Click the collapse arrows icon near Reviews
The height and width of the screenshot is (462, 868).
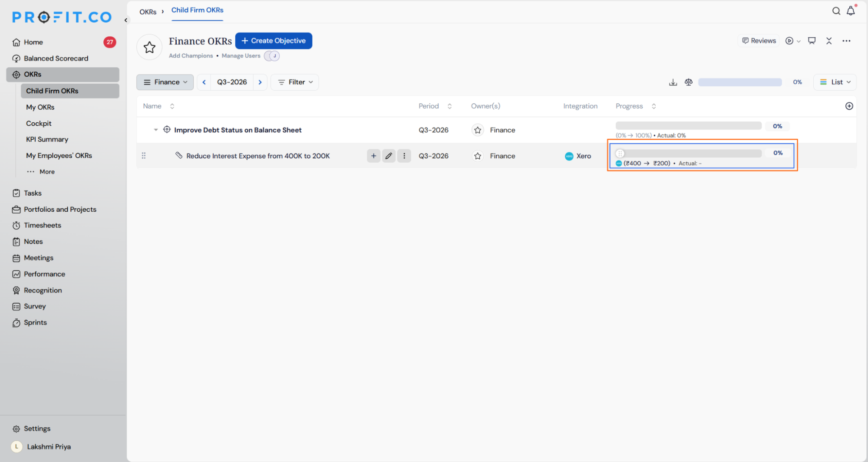click(x=829, y=41)
